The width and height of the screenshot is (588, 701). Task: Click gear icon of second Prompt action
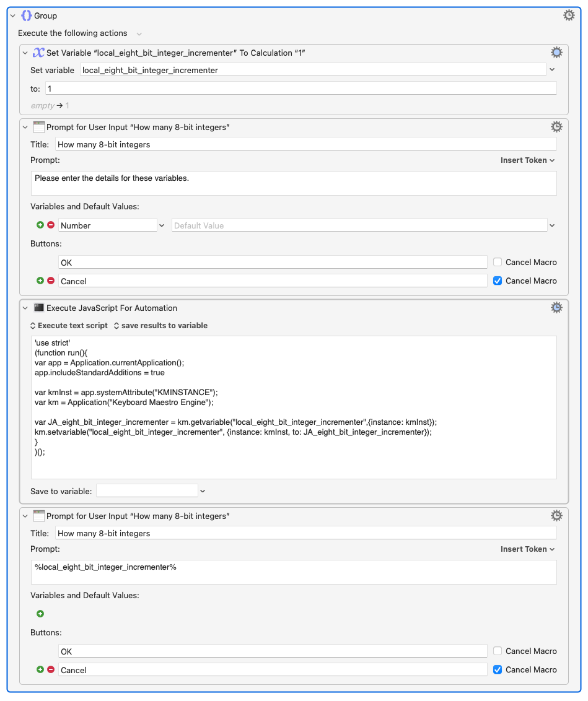(x=556, y=516)
